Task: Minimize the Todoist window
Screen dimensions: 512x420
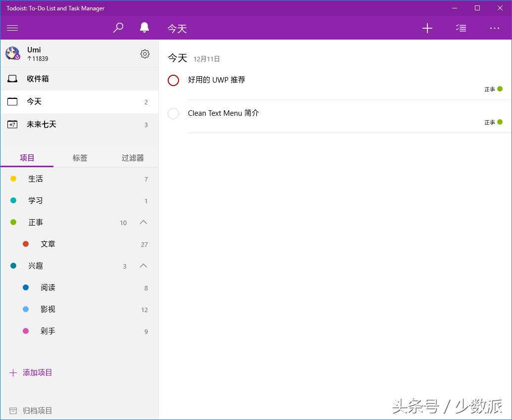Action: point(455,8)
